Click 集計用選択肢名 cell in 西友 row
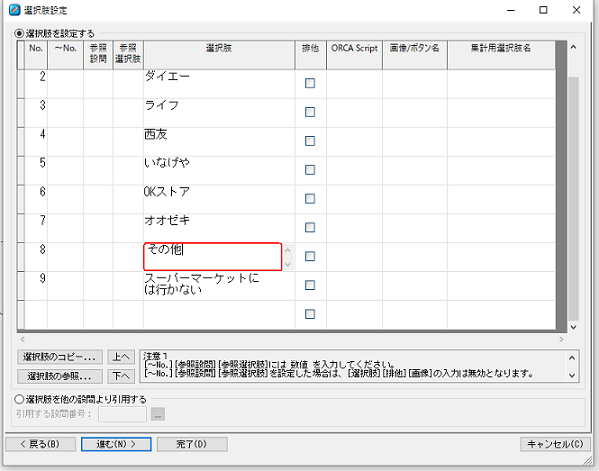The image size is (599, 471). tap(501, 142)
